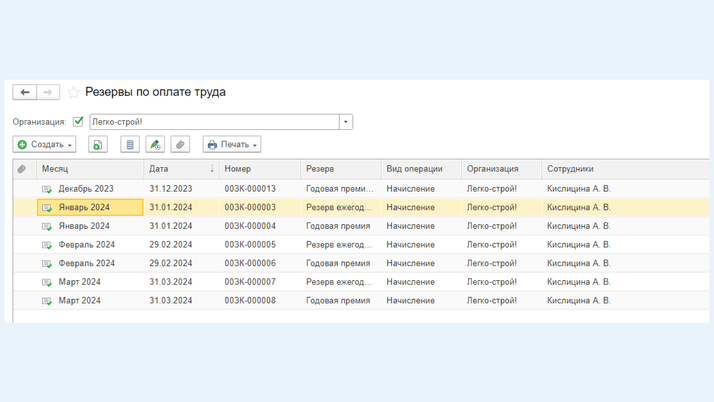Click the Сотрудники column header
Screen dimensions: 714x402
[570, 169]
